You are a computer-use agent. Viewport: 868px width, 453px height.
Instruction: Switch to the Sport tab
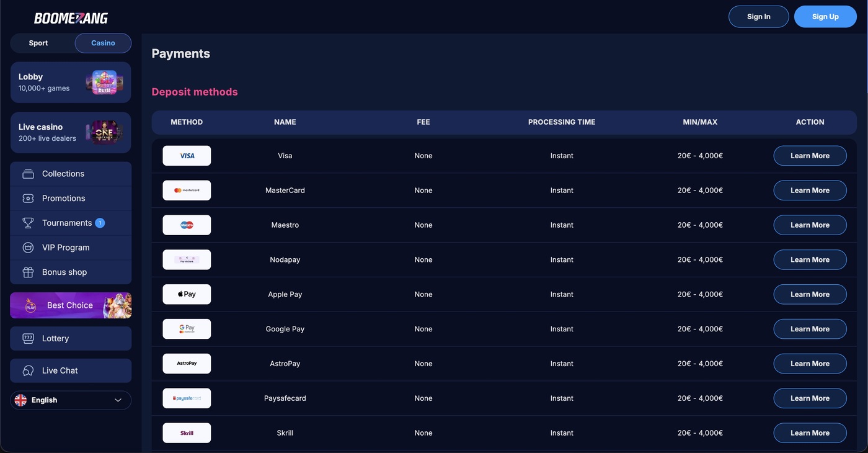coord(38,43)
